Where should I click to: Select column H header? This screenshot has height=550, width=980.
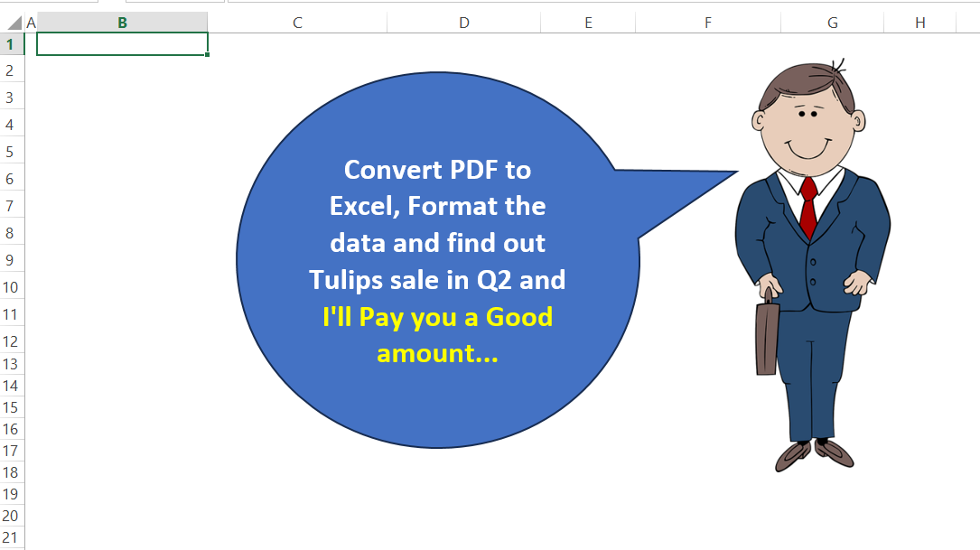pos(919,23)
